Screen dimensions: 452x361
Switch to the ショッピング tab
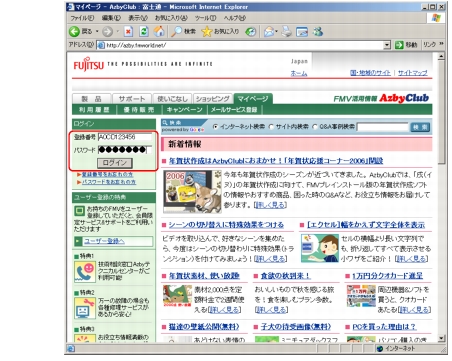(x=213, y=99)
